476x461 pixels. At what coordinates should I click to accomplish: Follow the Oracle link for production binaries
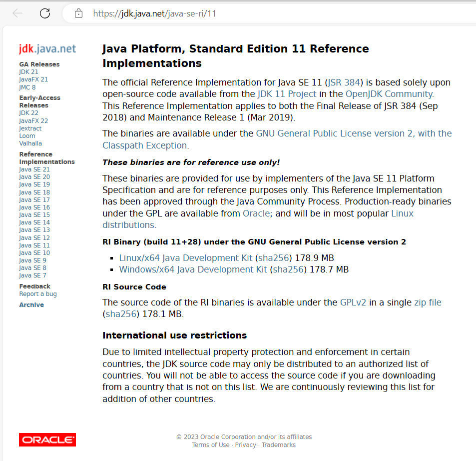click(x=256, y=213)
